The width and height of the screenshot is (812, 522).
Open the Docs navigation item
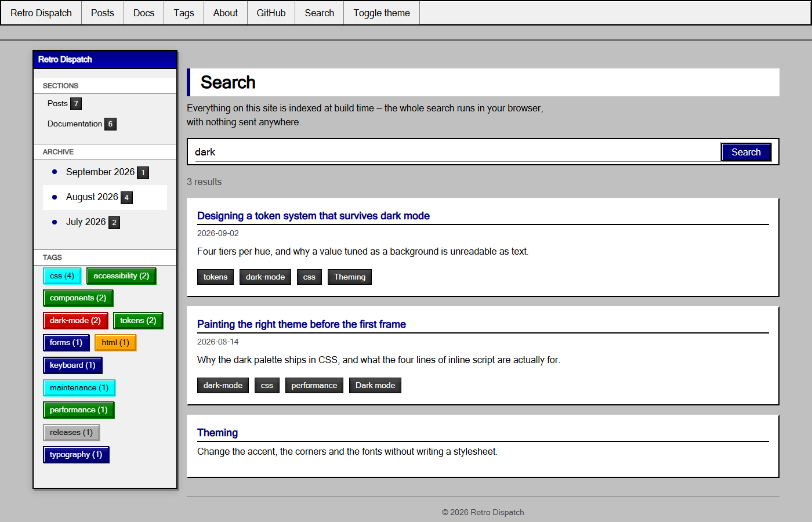(x=144, y=13)
